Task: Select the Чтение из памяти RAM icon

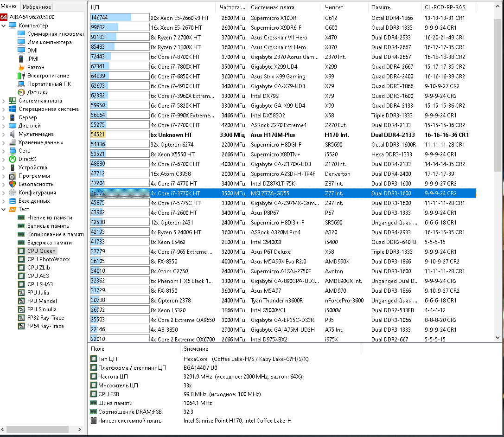Action: [x=21, y=218]
